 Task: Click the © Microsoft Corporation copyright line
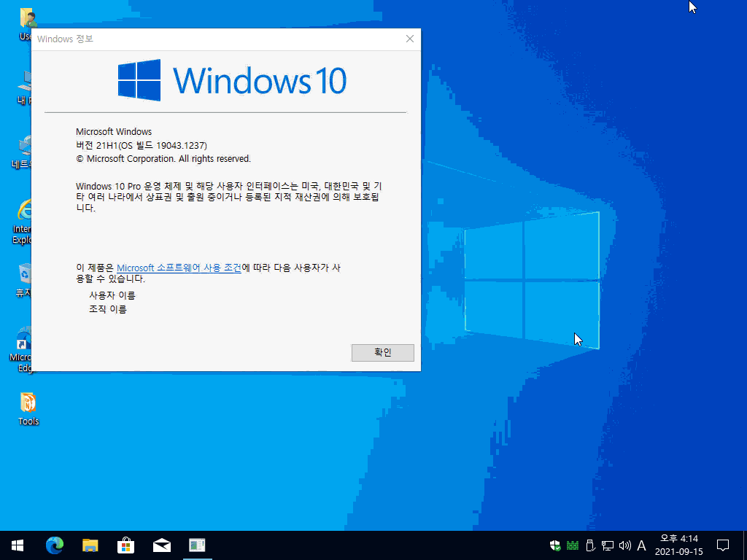(163, 158)
